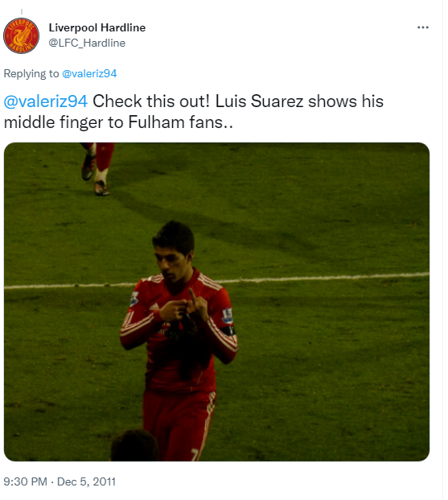Click the 9:30 PM timestamp
Screen dimensions: 448x500
25,481
